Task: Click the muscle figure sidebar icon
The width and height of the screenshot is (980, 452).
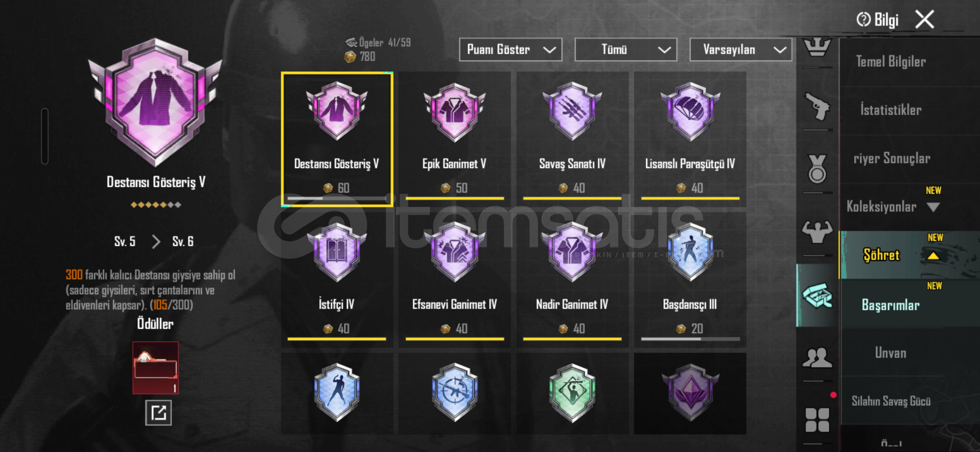Action: [x=817, y=232]
